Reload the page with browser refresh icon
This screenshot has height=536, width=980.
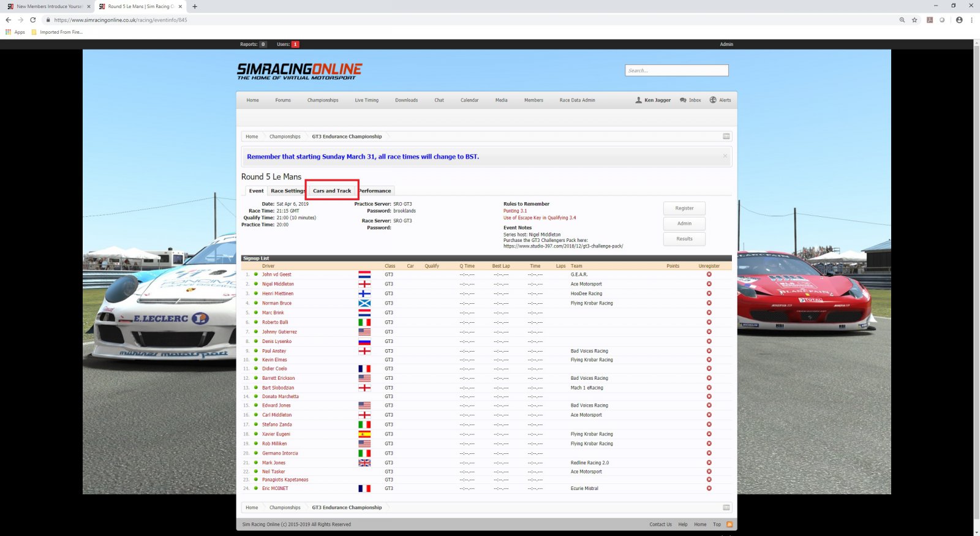[33, 20]
